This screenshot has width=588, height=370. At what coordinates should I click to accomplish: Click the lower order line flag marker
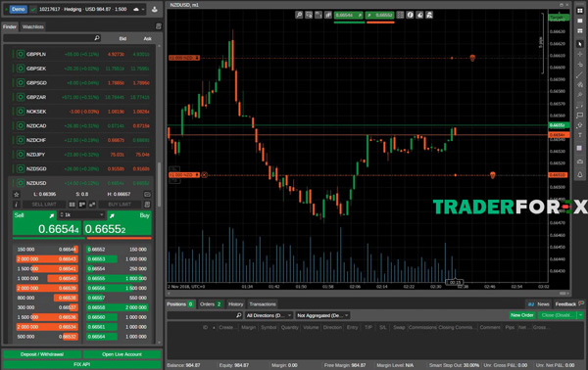coord(493,175)
